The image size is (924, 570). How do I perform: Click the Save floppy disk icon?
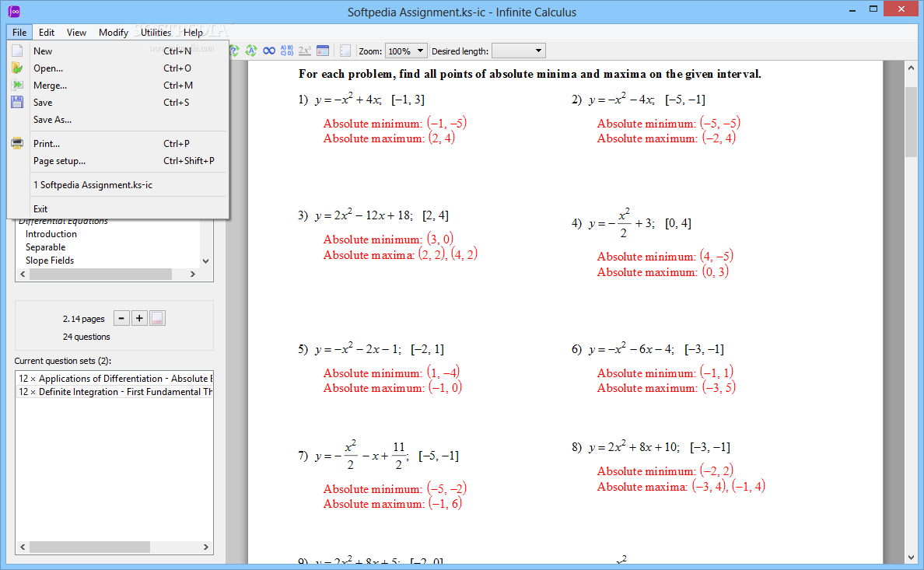pyautogui.click(x=18, y=102)
